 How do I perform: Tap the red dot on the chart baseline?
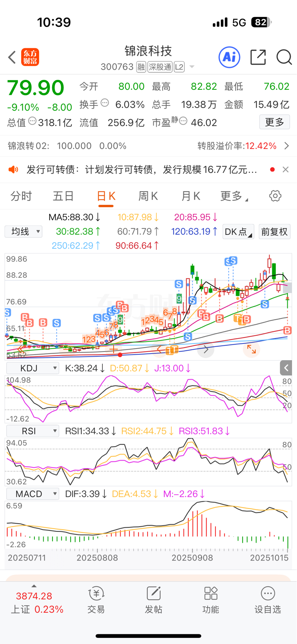(x=120, y=355)
